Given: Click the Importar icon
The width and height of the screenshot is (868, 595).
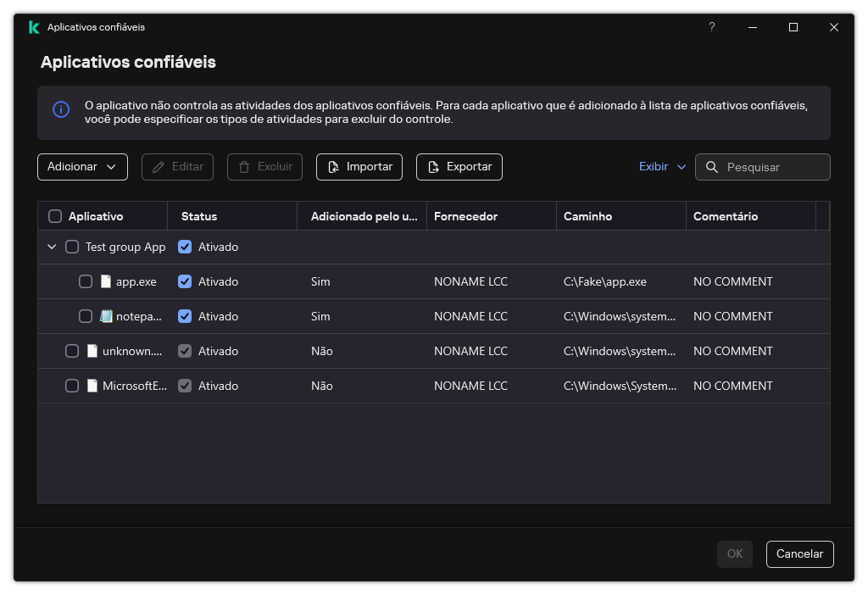Looking at the screenshot, I should coord(332,167).
